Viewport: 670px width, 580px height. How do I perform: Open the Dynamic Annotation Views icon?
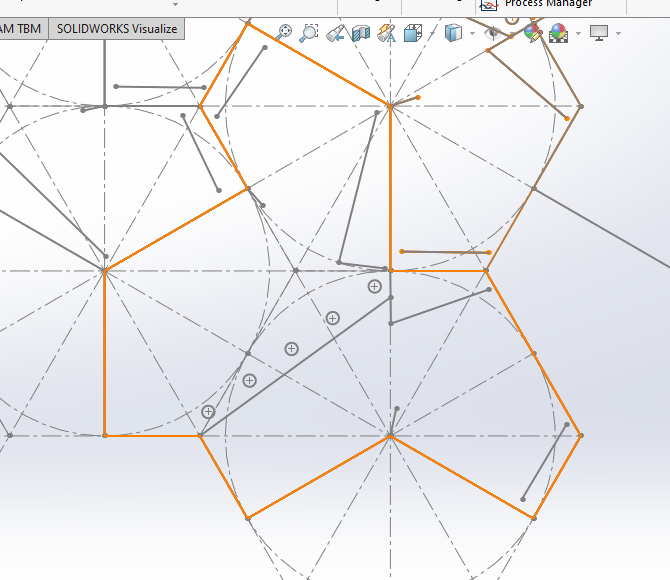387,33
